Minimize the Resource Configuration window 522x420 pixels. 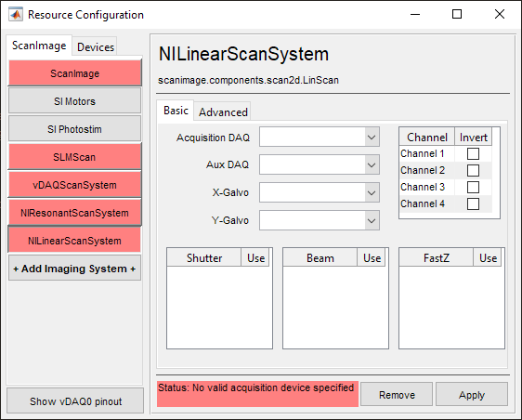(x=415, y=14)
